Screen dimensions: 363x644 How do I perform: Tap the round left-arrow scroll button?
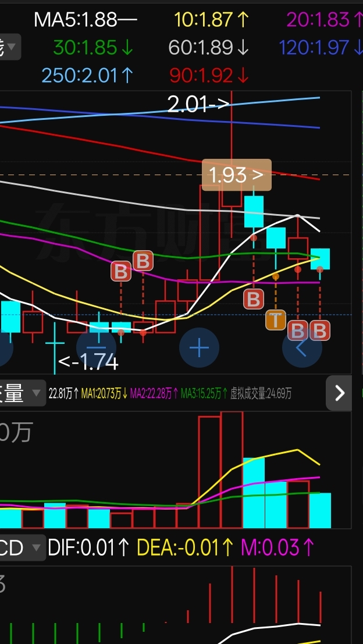click(x=302, y=348)
